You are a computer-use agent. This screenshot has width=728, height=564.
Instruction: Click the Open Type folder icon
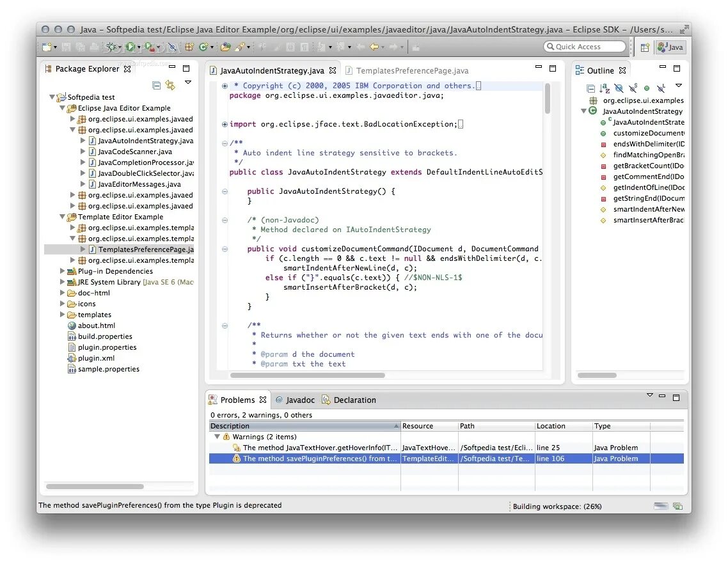tap(226, 47)
